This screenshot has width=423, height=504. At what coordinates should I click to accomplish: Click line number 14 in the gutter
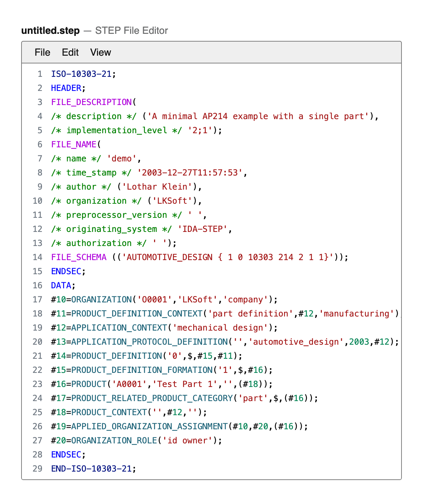pyautogui.click(x=37, y=257)
